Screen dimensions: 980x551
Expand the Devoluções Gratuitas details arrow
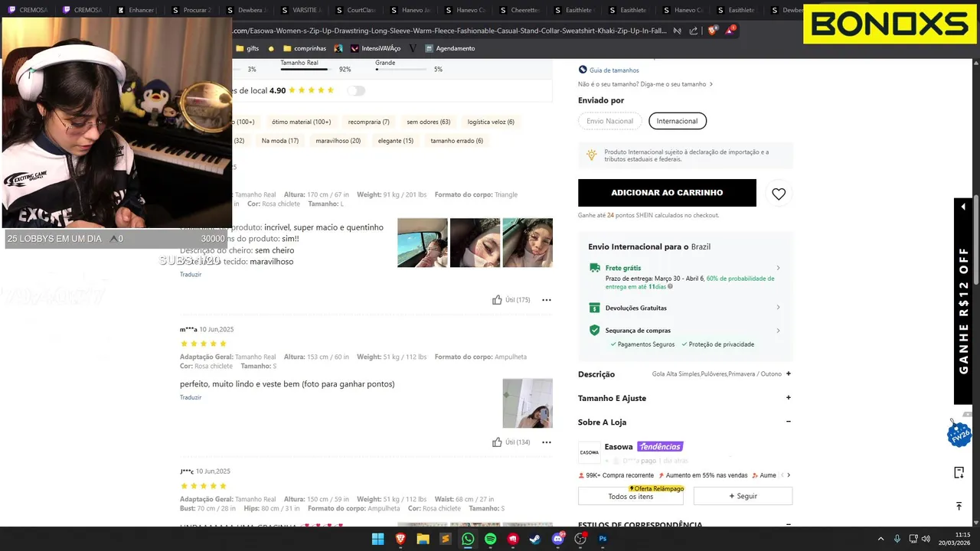tap(779, 308)
